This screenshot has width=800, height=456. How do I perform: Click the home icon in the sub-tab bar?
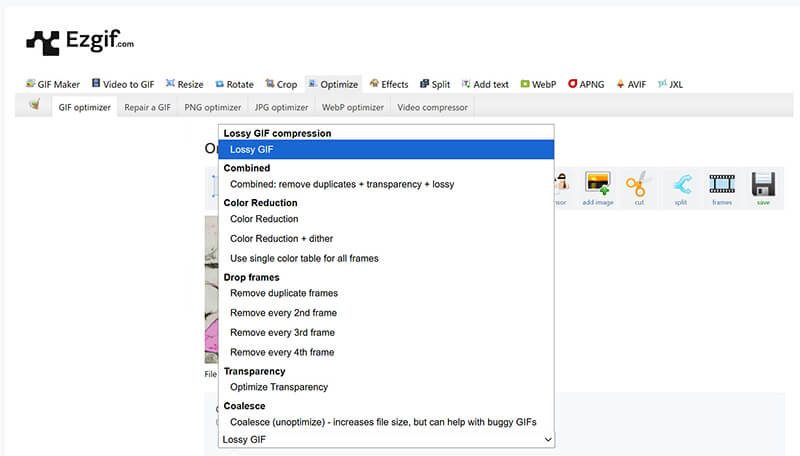coord(34,106)
